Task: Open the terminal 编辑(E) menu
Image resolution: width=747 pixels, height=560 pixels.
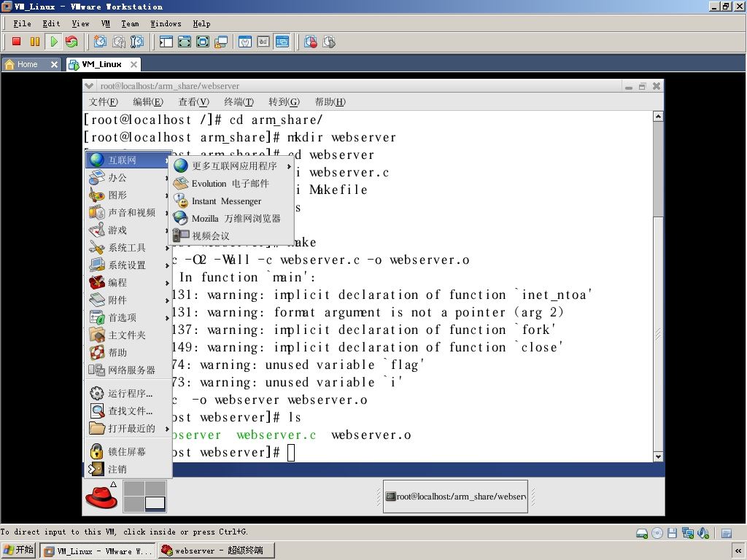Action: pyautogui.click(x=148, y=102)
